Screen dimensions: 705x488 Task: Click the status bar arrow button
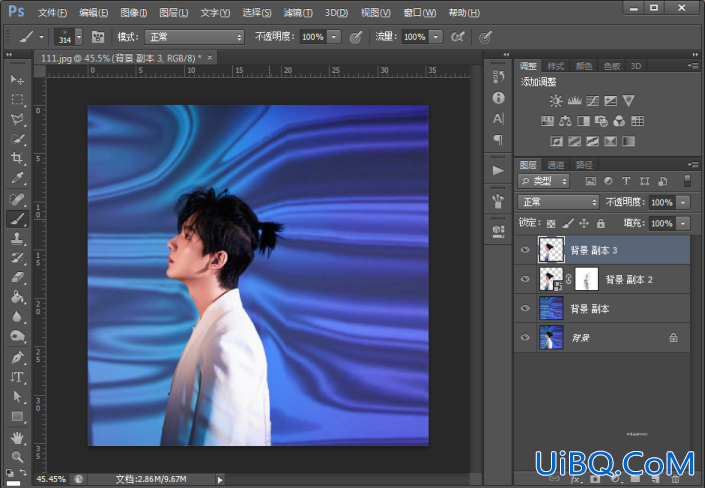(220, 480)
